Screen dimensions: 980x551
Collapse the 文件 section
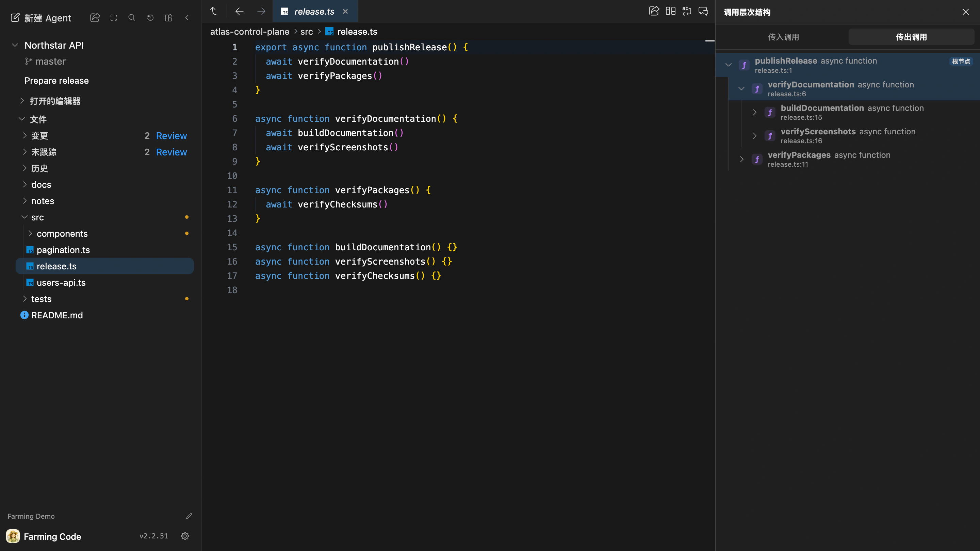point(22,119)
